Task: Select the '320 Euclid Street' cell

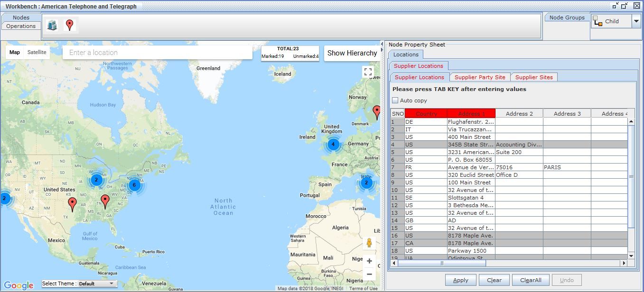Action: 471,175
